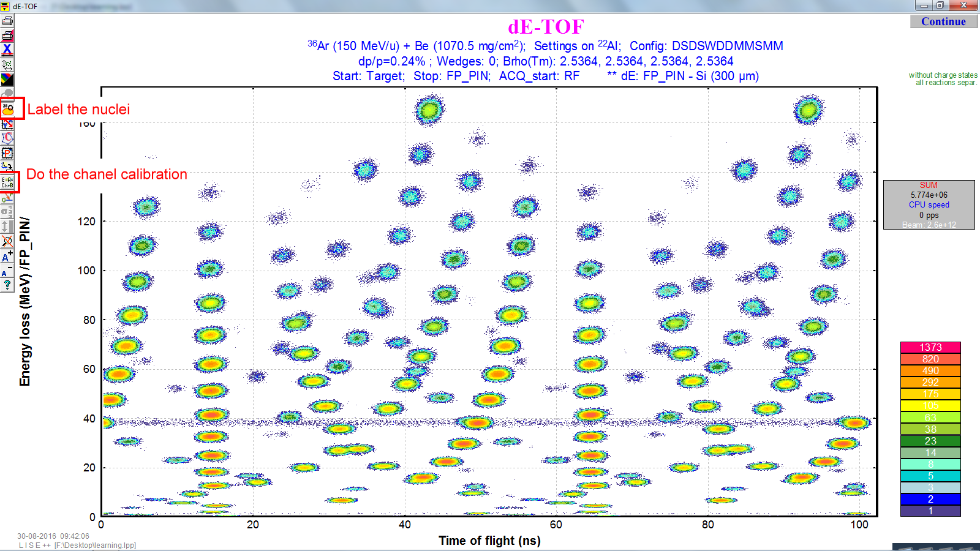Open the E=A×Ch+B channel calibration icon
Viewport: 980px width, 551px height.
click(8, 182)
